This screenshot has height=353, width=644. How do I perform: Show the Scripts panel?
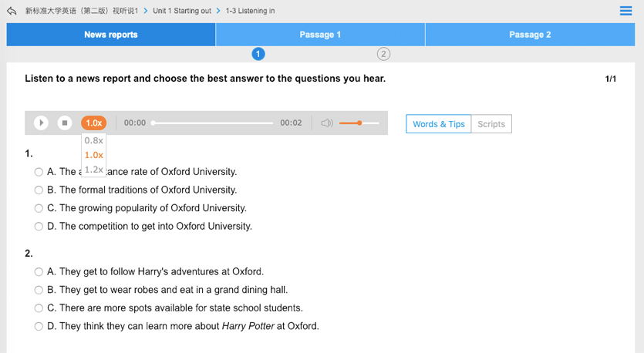[491, 124]
